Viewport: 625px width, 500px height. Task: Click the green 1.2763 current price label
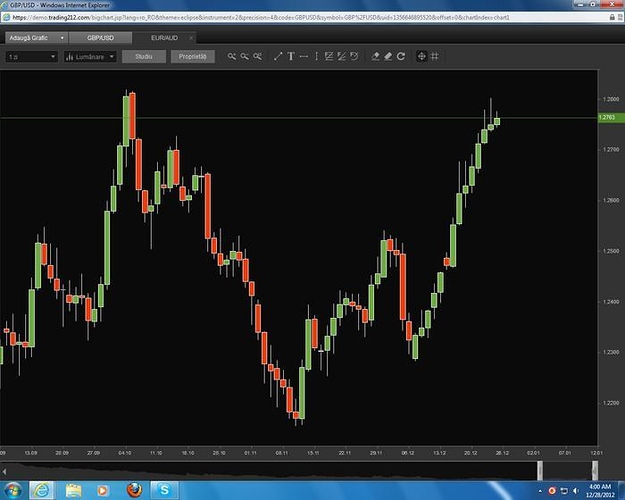[611, 118]
